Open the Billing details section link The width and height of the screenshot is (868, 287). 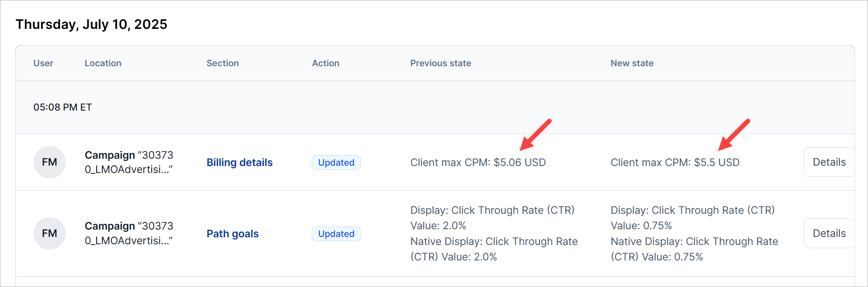(x=239, y=163)
